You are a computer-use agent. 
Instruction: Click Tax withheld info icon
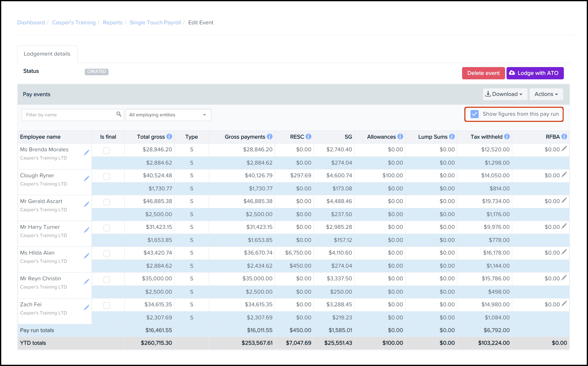507,137
